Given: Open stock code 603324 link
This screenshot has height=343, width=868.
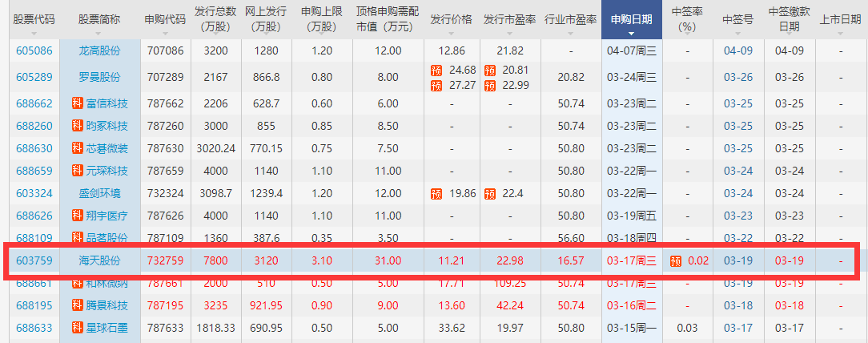Looking at the screenshot, I should click(x=34, y=193).
